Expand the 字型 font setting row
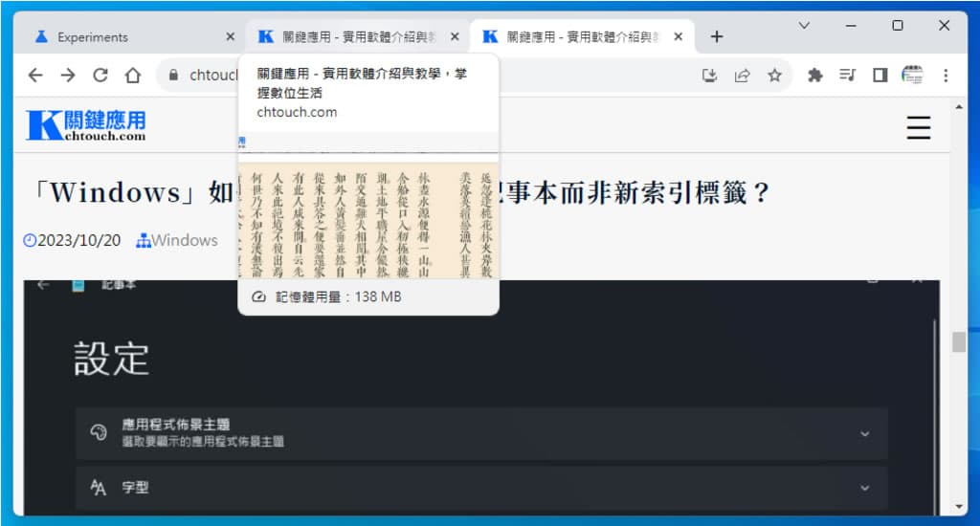This screenshot has height=526, width=980. (x=864, y=488)
